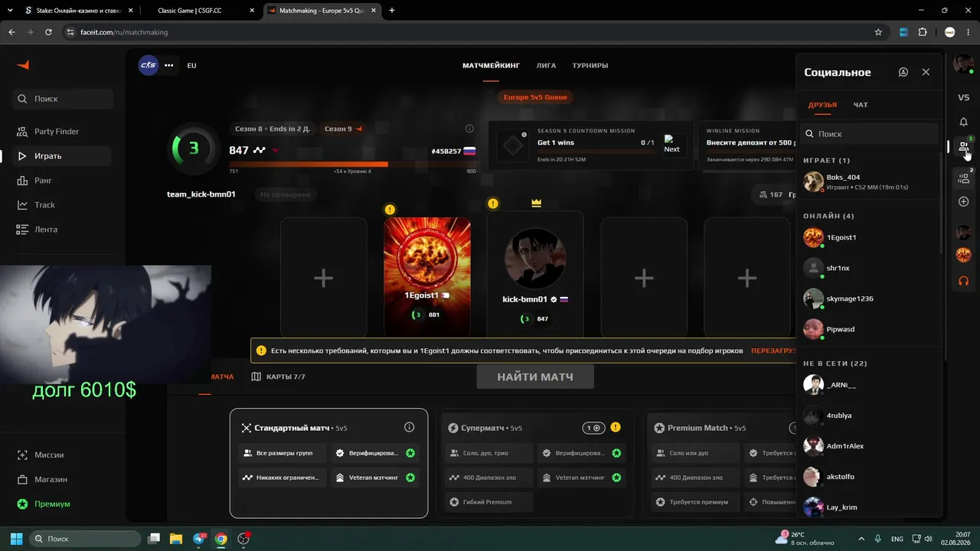Click Никаких ограничений tag in Стандартный матч
Viewport: 980px width, 551px height.
tap(282, 478)
